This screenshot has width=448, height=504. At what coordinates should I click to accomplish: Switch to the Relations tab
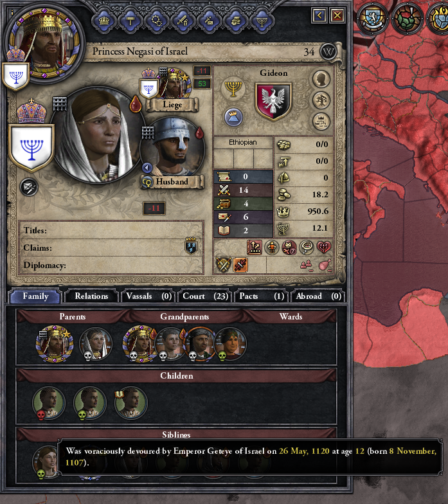tap(91, 296)
